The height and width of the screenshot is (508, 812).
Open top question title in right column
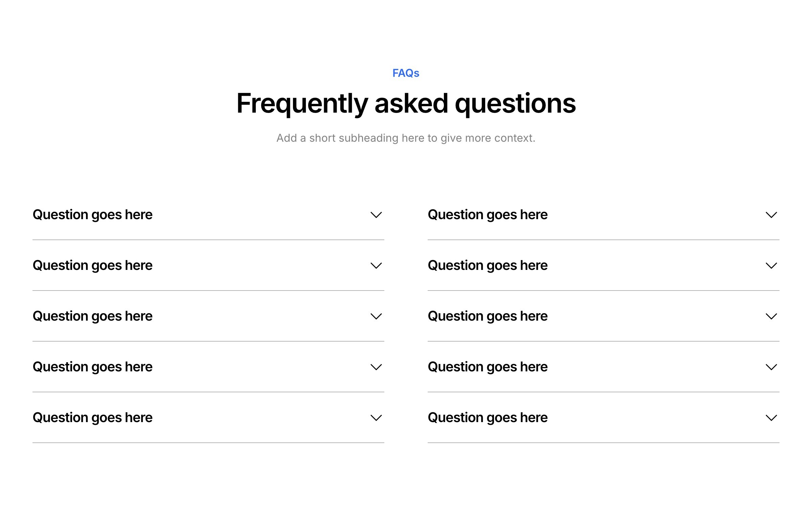[488, 215]
